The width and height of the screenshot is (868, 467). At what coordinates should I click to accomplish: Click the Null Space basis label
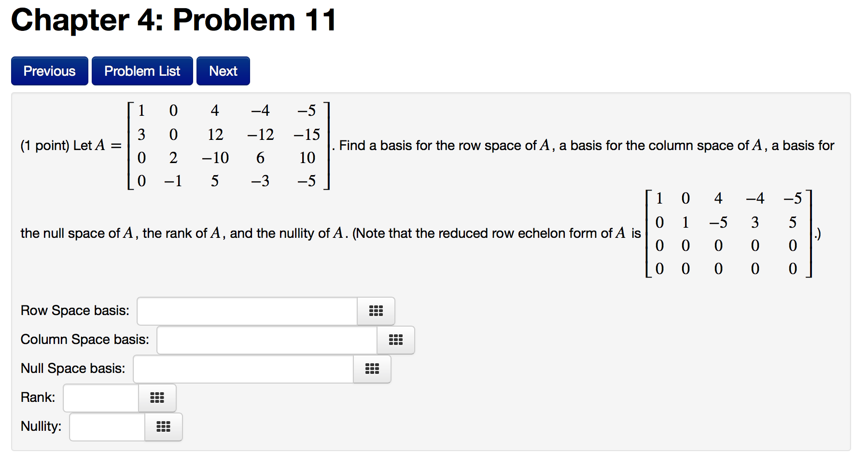click(x=73, y=369)
